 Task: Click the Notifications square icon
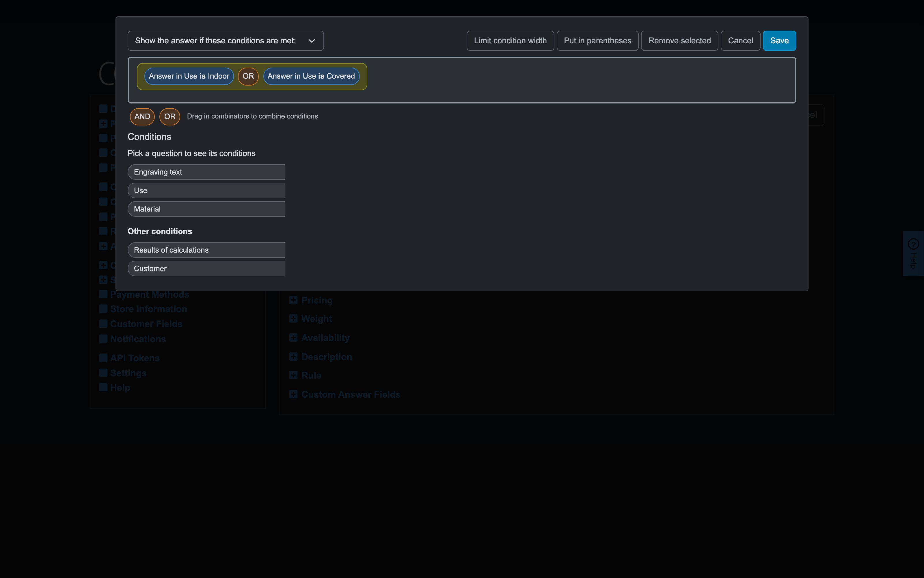103,339
